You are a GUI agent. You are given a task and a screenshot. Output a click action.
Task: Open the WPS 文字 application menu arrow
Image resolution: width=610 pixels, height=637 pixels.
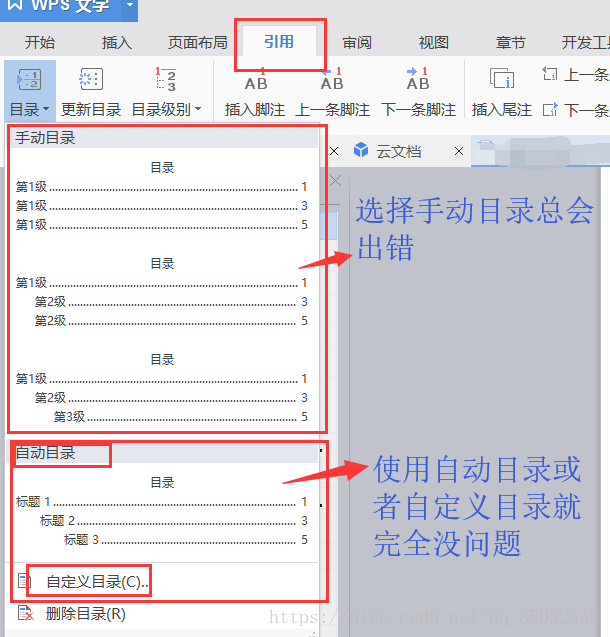pyautogui.click(x=130, y=5)
